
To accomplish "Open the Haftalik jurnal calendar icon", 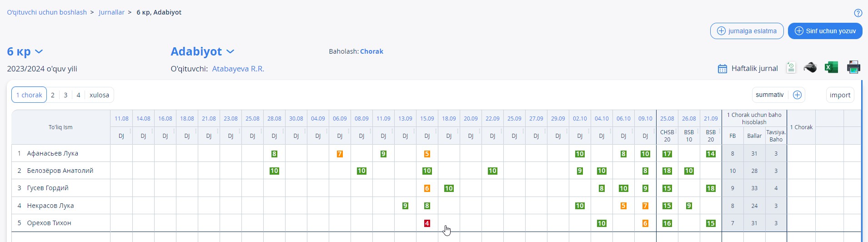I will coord(722,69).
